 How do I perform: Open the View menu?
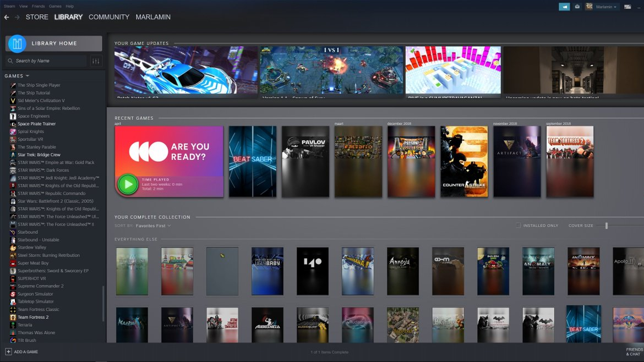24,6
